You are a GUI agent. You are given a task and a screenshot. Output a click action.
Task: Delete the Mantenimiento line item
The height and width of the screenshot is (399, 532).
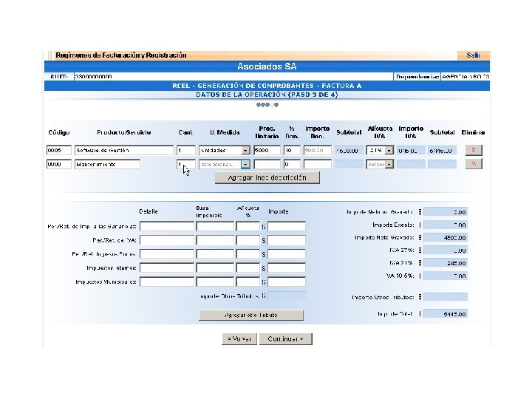coord(474,164)
